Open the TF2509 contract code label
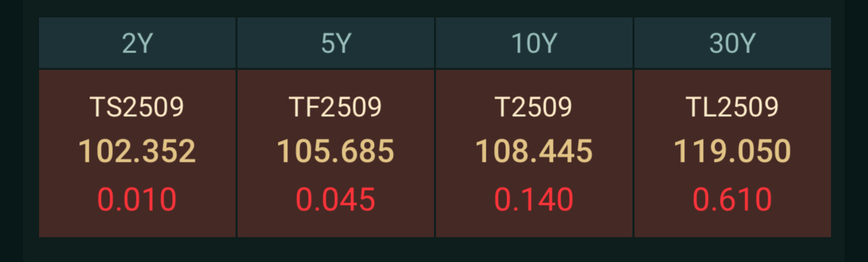868x262 pixels. click(x=336, y=107)
